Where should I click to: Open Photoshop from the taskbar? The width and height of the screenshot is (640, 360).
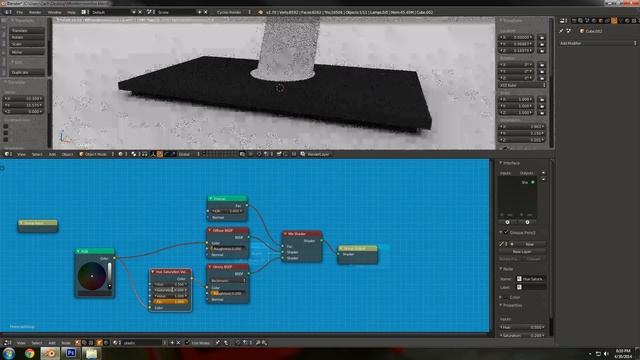(71, 353)
